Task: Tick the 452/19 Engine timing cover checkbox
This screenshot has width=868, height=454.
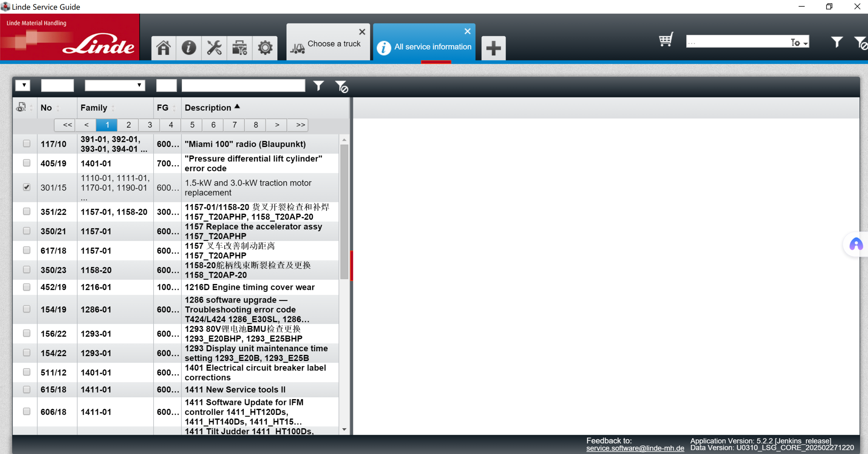Action: click(x=26, y=287)
